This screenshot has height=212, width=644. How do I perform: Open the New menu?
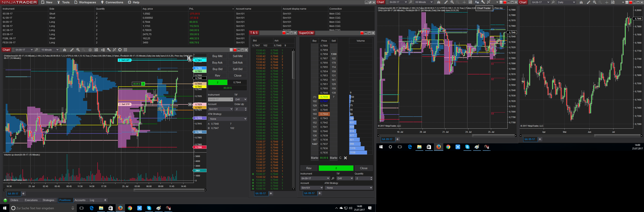point(47,2)
